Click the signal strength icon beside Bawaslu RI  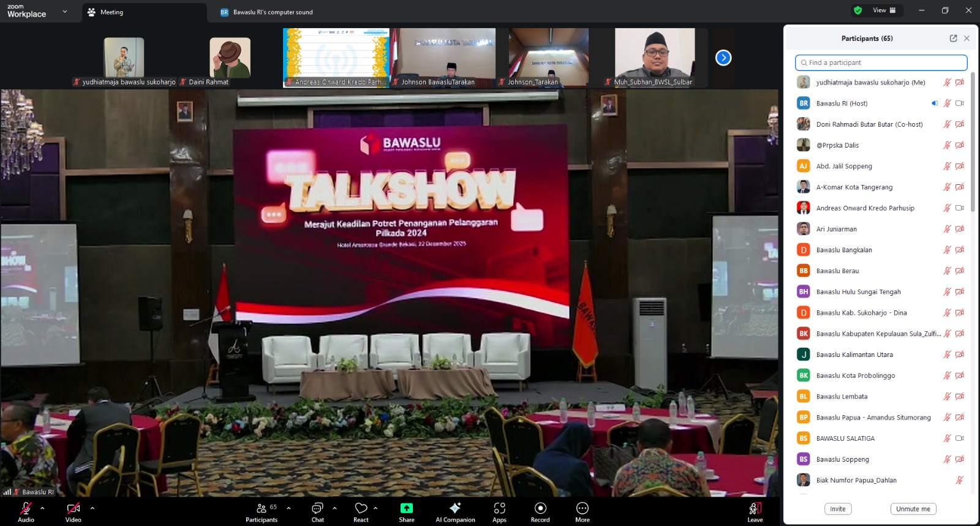[7, 492]
